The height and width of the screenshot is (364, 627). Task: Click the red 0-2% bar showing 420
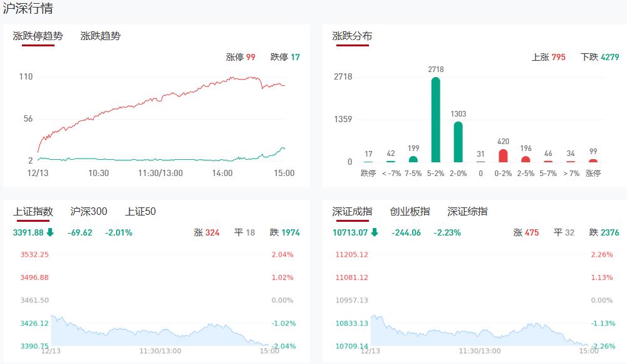pyautogui.click(x=503, y=155)
